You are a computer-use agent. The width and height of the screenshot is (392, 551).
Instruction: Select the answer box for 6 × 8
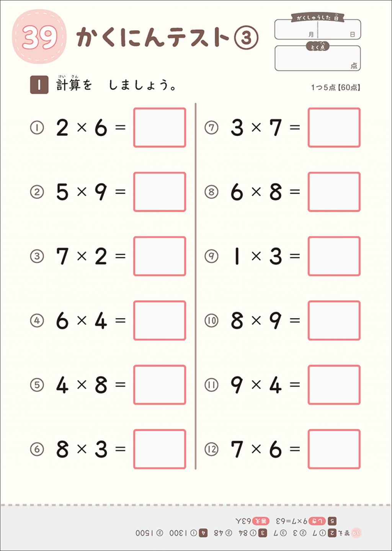coord(334,192)
